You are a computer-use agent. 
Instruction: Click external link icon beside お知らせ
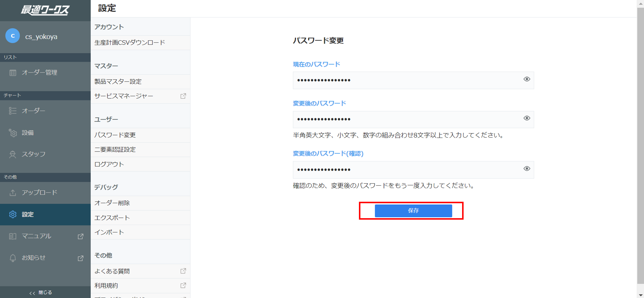[80, 258]
